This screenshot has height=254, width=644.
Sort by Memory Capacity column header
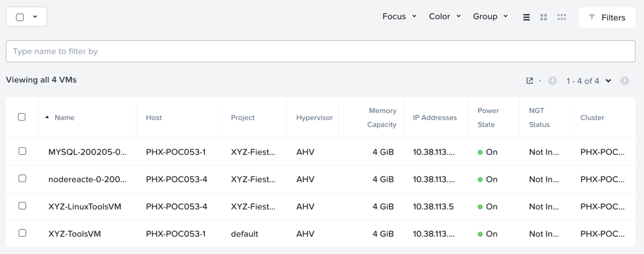[382, 117]
